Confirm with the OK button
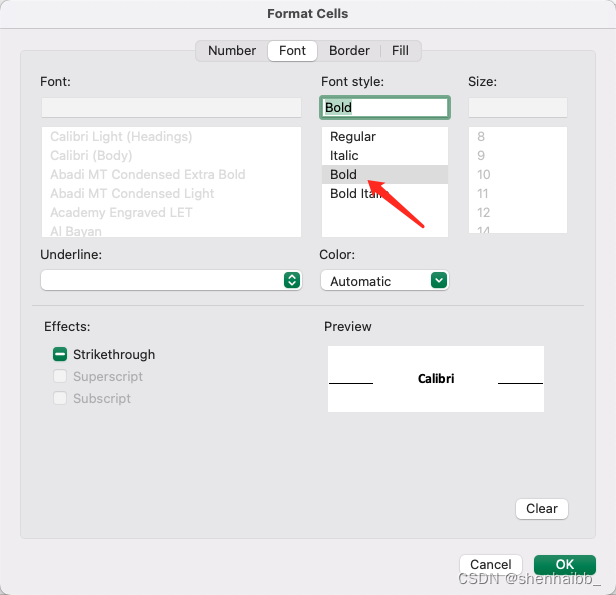 point(565,564)
